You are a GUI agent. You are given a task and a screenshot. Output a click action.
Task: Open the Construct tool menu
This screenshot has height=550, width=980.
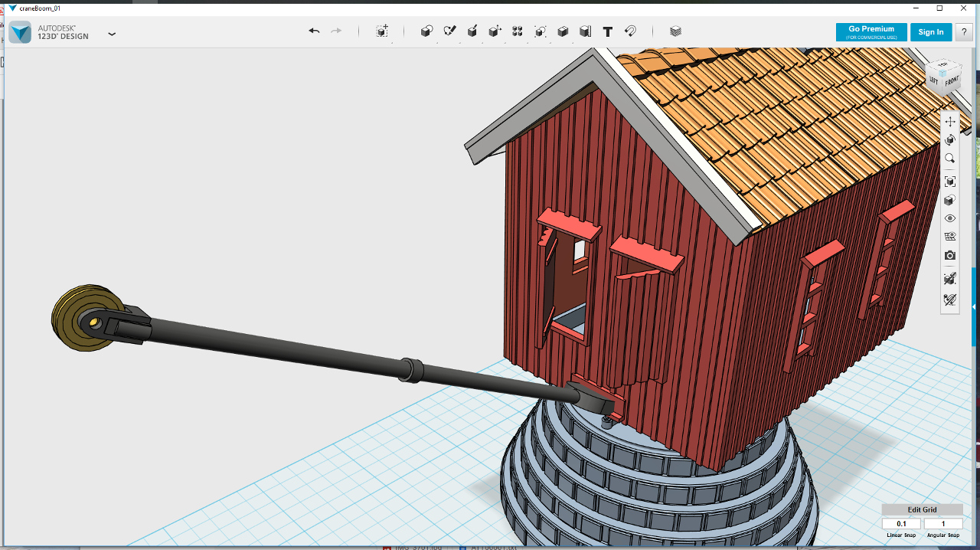pyautogui.click(x=472, y=31)
